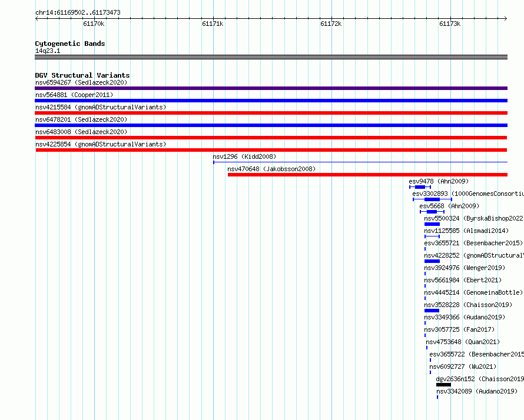The height and width of the screenshot is (420, 524).
Task: Click the DGV Structural Variants track title
Action: pyautogui.click(x=82, y=75)
